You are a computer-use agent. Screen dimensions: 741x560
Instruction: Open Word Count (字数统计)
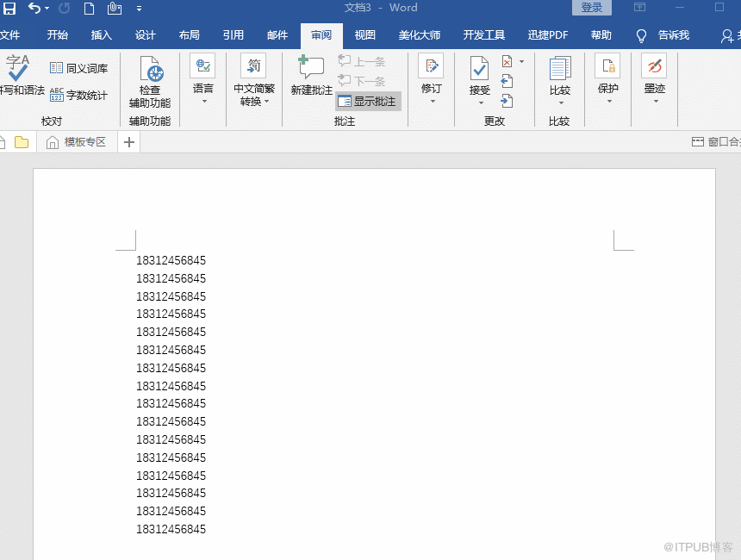point(78,95)
